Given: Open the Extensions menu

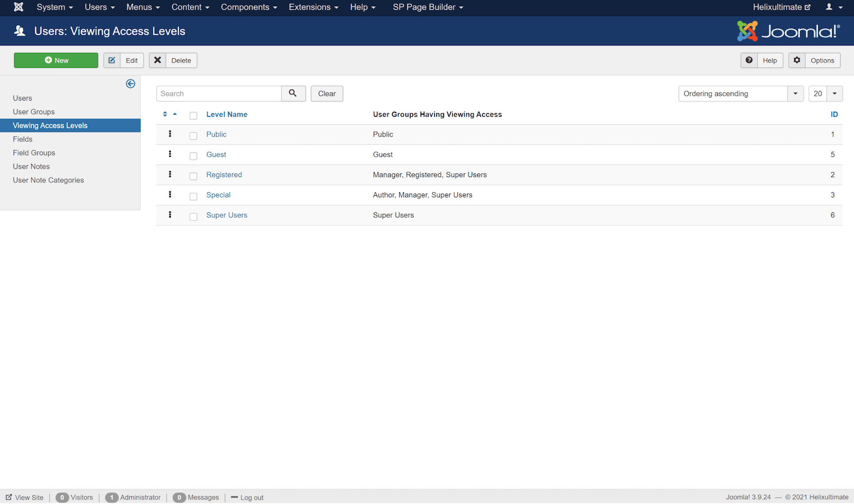Looking at the screenshot, I should [313, 7].
